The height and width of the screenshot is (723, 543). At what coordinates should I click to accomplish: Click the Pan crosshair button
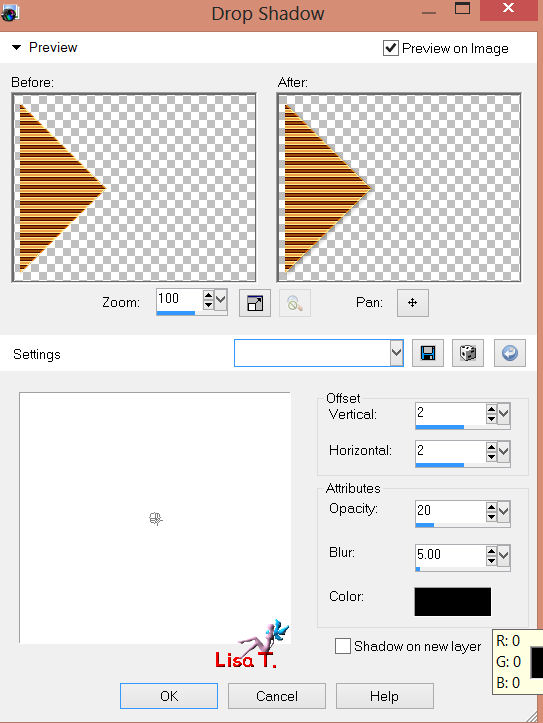413,303
